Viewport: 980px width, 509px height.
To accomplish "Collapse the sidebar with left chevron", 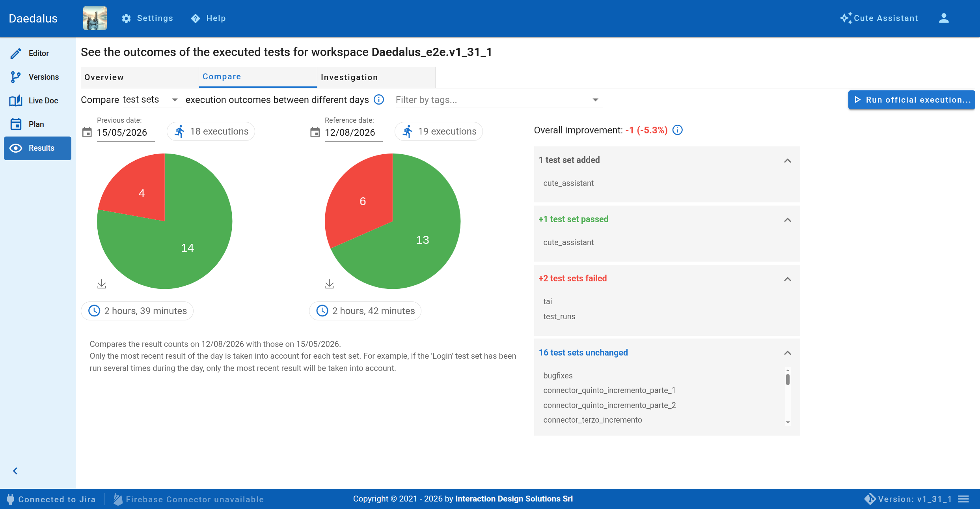I will [15, 471].
